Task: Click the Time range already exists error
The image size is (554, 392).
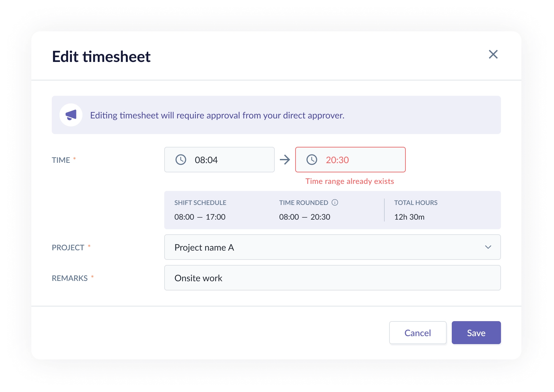Action: click(x=350, y=181)
